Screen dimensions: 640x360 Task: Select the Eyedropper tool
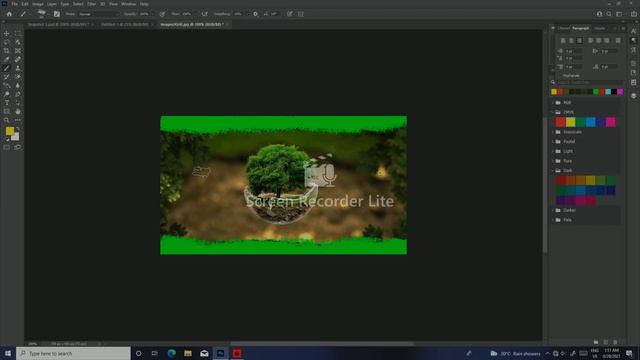point(7,60)
